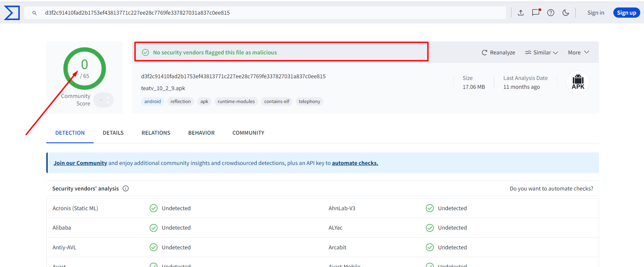Click the Join our Community link
The image size is (644, 267).
click(x=80, y=163)
